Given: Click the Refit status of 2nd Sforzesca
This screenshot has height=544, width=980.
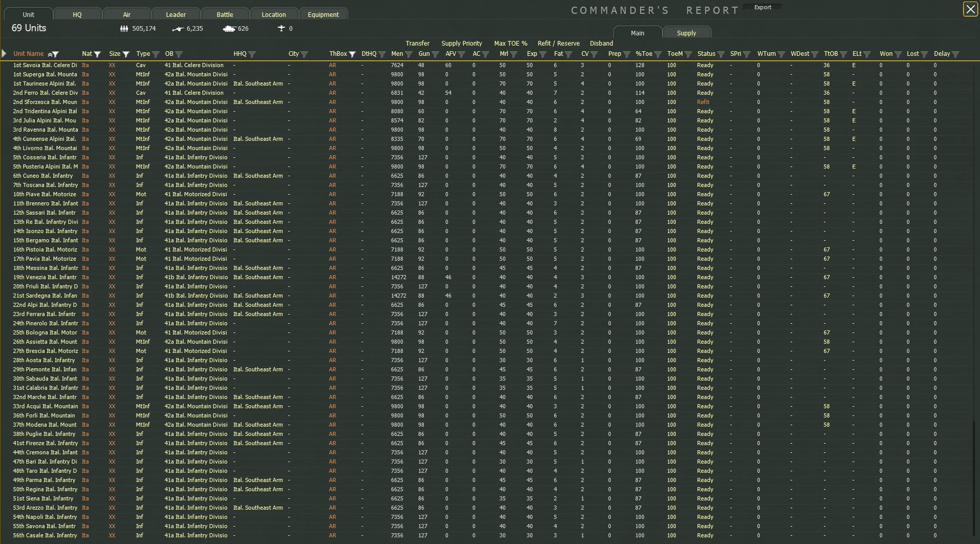Looking at the screenshot, I should click(703, 102).
